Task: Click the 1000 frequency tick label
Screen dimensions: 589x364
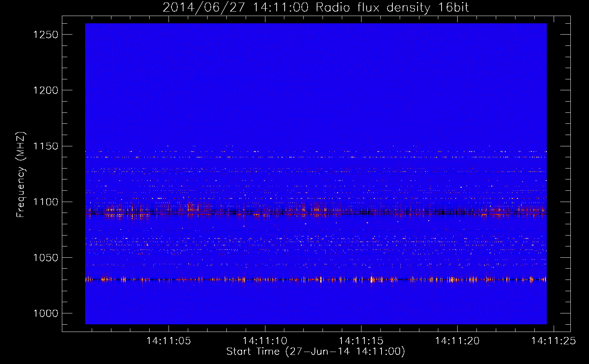Action: click(46, 313)
